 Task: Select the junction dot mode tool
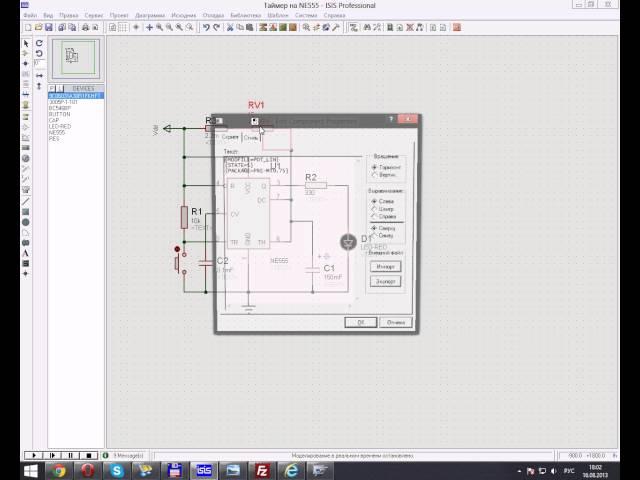(x=26, y=64)
